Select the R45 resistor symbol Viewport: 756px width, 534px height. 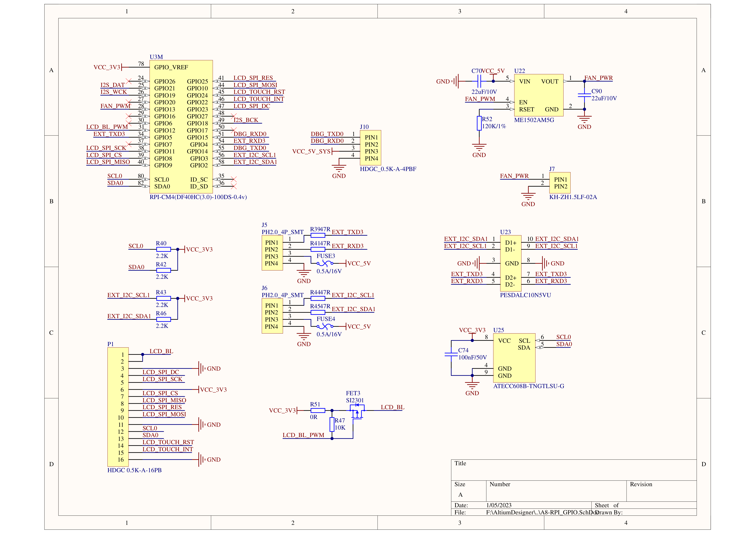coord(318,312)
